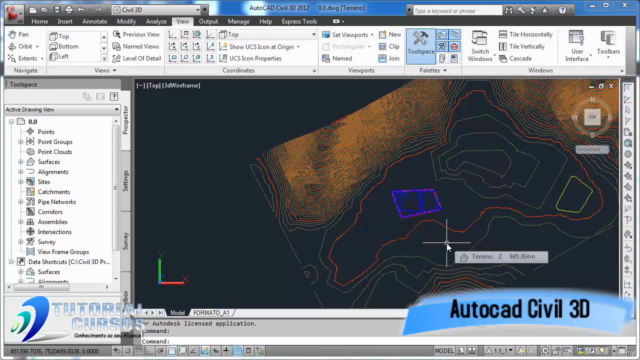
Task: Switch to the Analyze tab
Action: tap(156, 21)
